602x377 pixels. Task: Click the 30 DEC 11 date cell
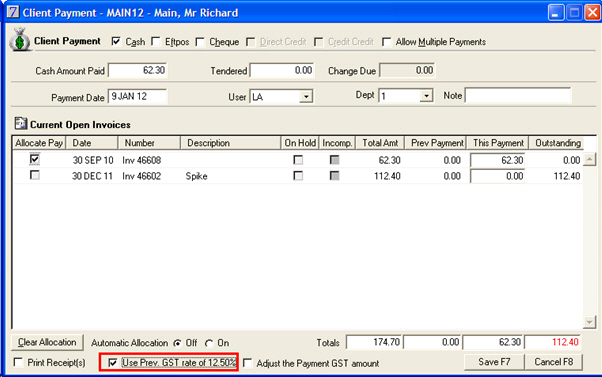coord(93,176)
